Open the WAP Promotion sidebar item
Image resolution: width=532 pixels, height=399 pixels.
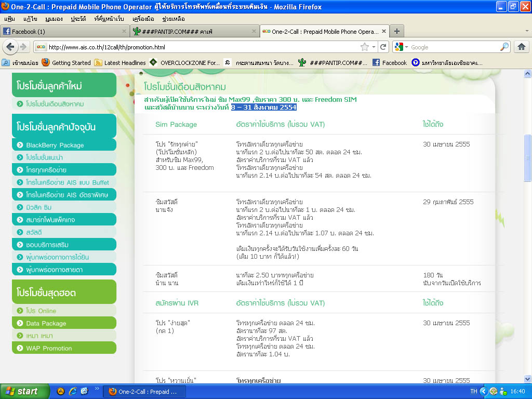point(64,348)
